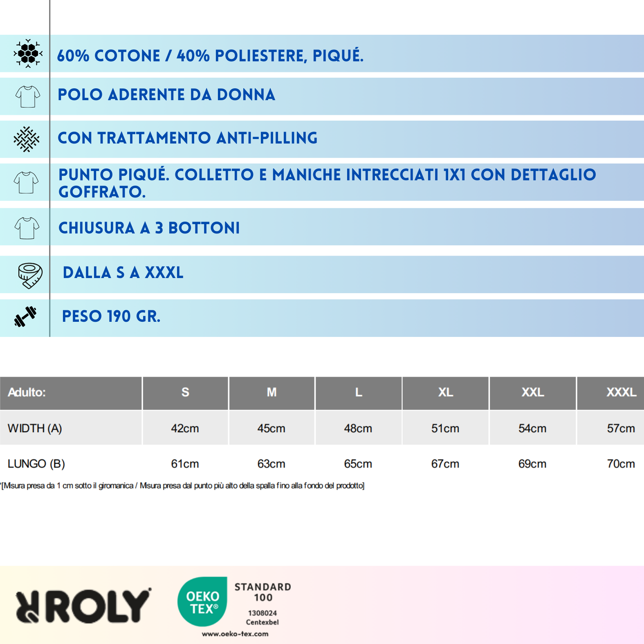Click the XL size column header

445,393
